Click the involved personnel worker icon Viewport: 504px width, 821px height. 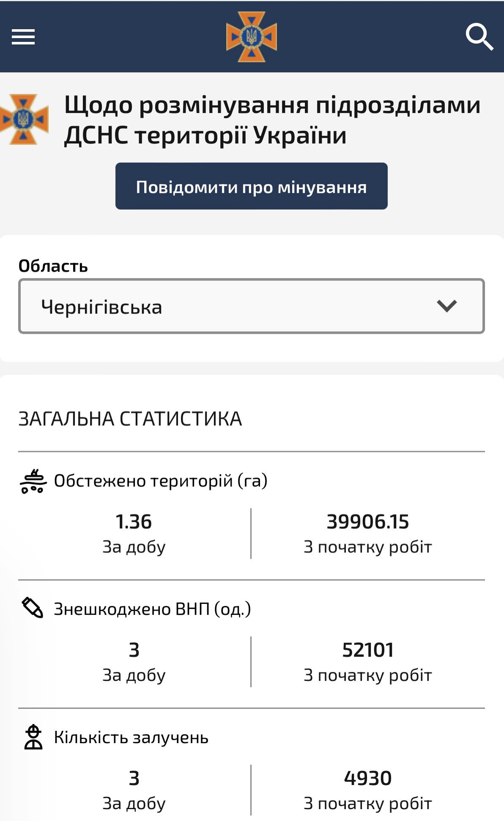pyautogui.click(x=33, y=737)
